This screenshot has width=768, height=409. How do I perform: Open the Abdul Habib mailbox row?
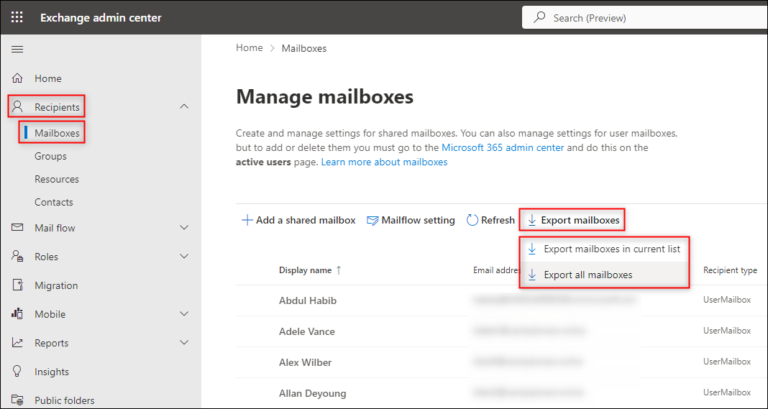point(502,300)
